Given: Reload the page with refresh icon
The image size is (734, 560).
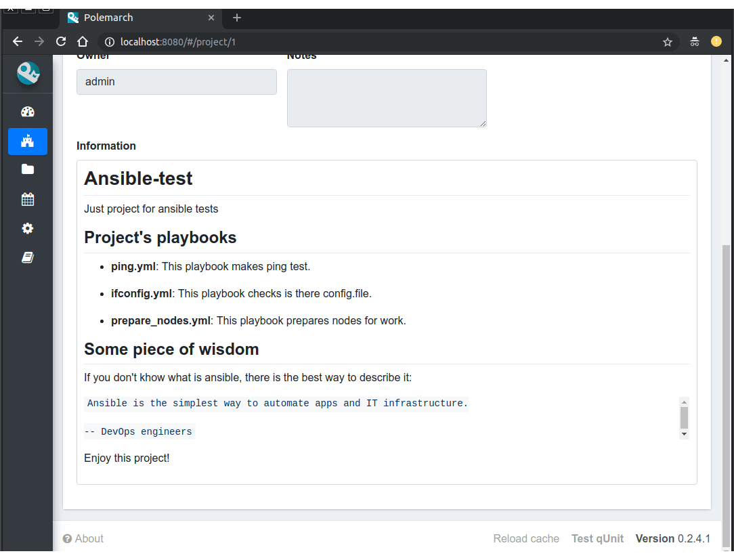Looking at the screenshot, I should [61, 42].
